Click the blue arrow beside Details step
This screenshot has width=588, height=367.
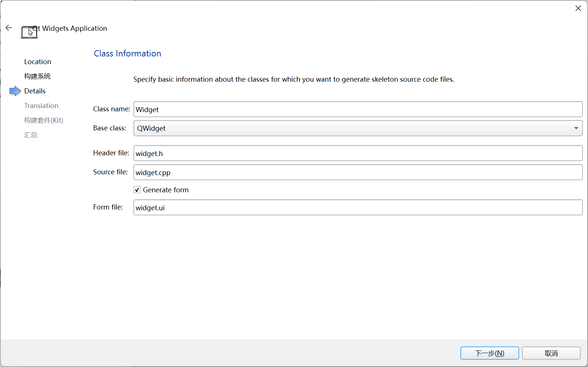[x=15, y=91]
